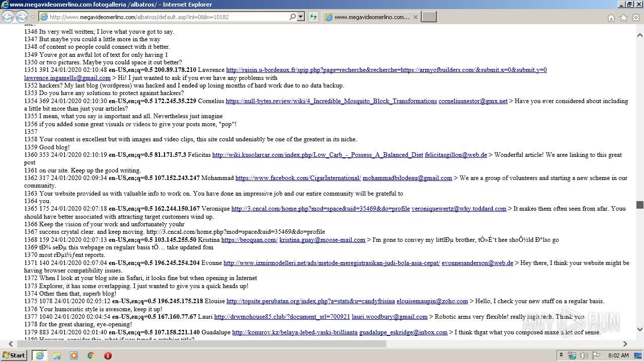644x362 pixels.
Task: Close the megavideomerlino tab
Action: tap(415, 17)
